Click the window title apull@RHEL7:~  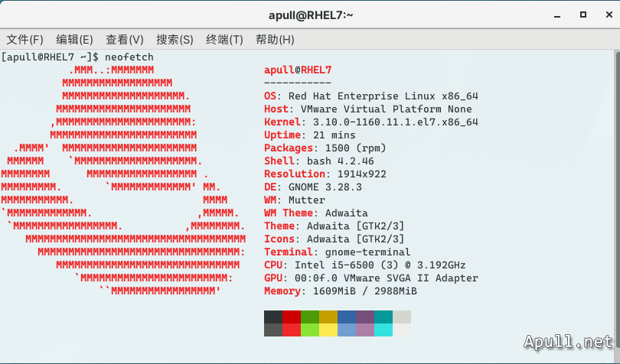tap(311, 15)
